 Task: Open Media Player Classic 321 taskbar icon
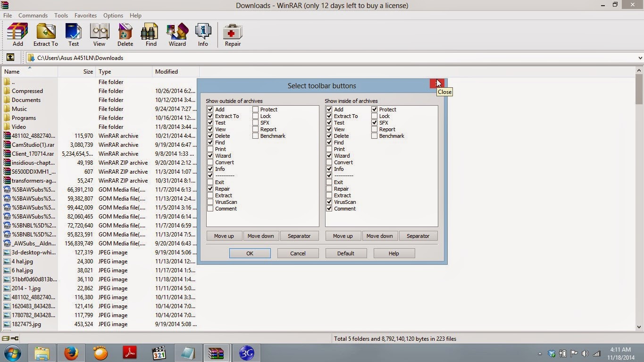159,353
